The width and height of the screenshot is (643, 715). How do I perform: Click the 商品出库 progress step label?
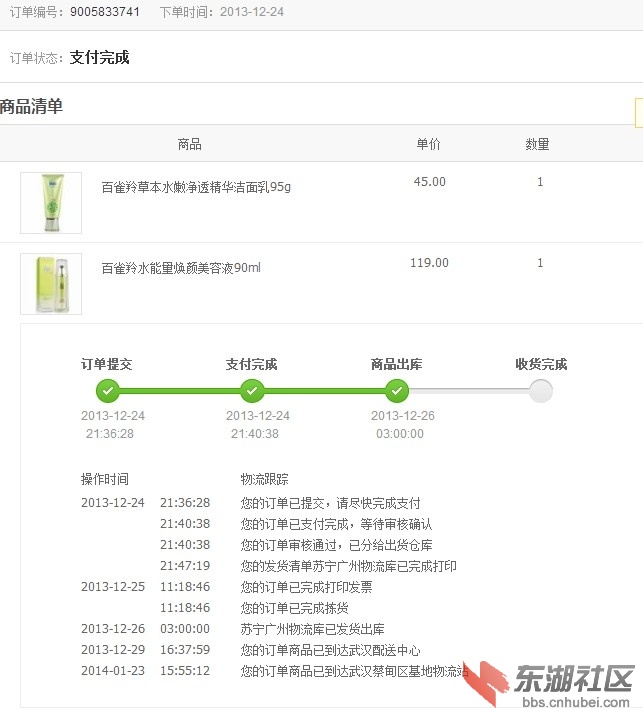click(x=396, y=364)
